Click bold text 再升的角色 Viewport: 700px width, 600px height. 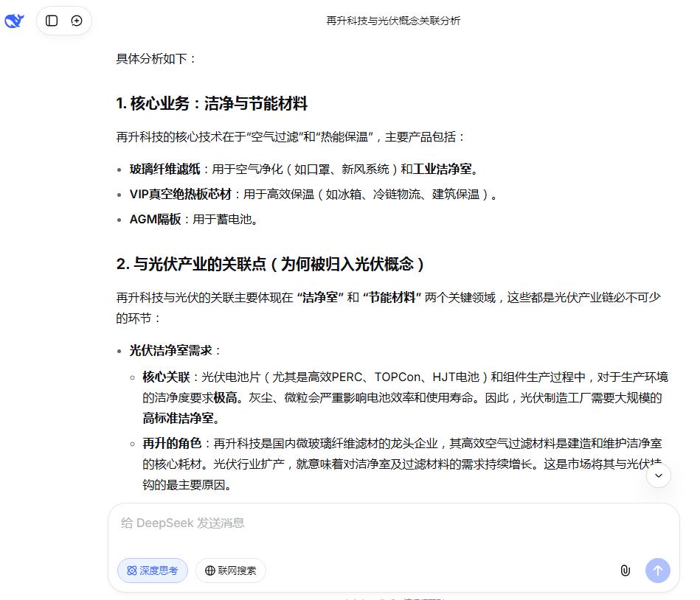coord(172,443)
